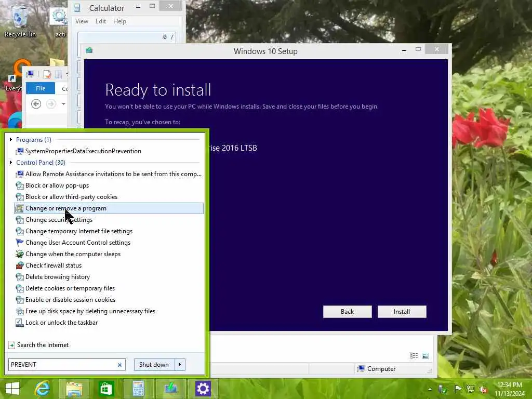Open File Explorer from the taskbar
The width and height of the screenshot is (532, 399).
click(x=74, y=389)
